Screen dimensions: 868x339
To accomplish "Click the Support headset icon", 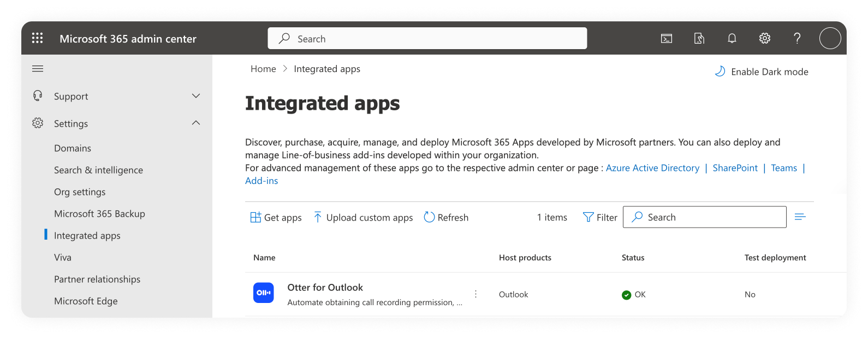I will click(38, 96).
